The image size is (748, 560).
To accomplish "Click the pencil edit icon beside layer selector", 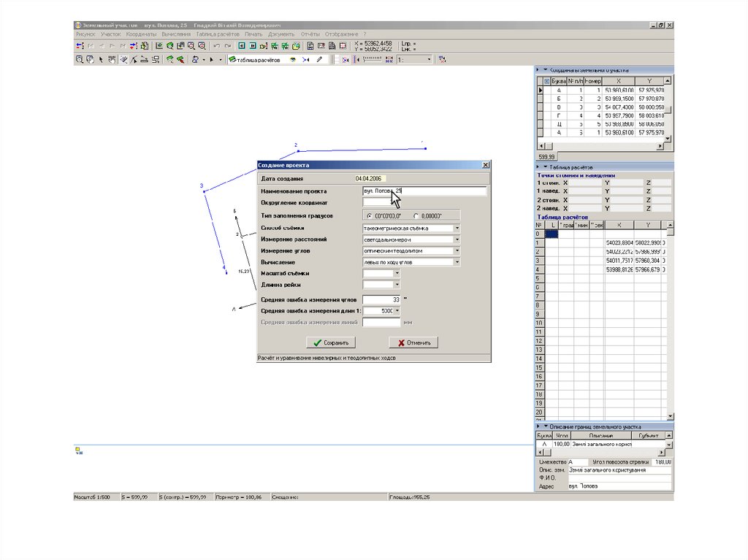I will 318,60.
